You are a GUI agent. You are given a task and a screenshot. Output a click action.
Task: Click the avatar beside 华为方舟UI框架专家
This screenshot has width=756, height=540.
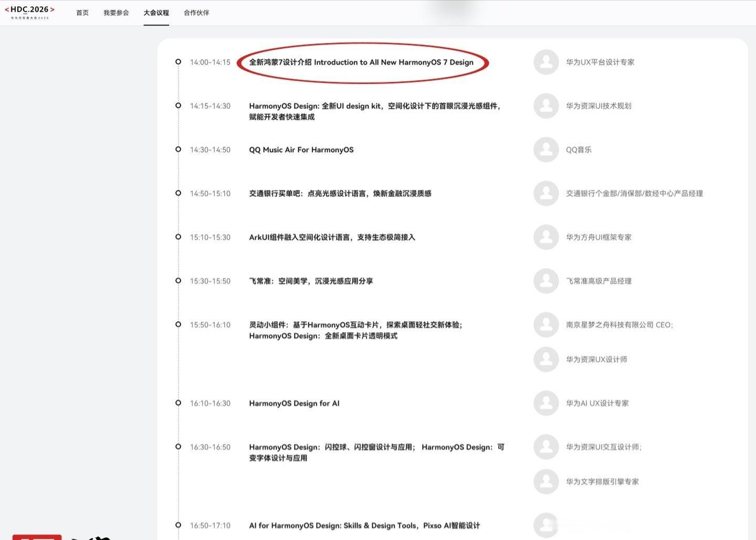[x=546, y=237]
